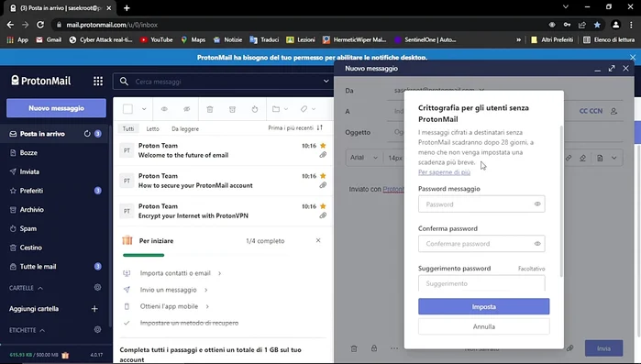Viewport: 641px width, 364px height.
Task: Mark as read using the open-eye toolbar icon
Action: (x=164, y=109)
